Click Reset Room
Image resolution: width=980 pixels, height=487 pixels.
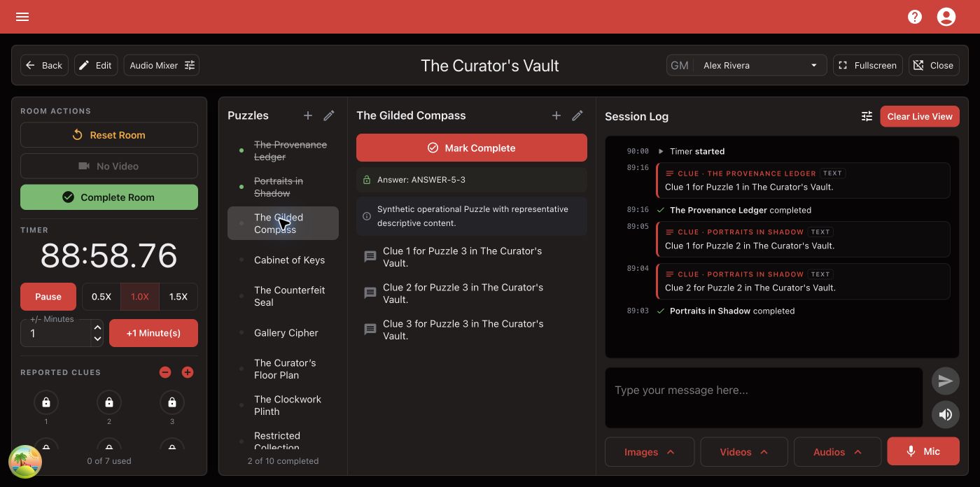109,135
